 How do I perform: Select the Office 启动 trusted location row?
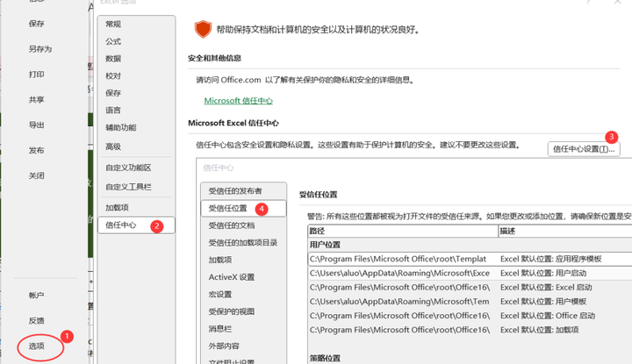(x=470, y=316)
